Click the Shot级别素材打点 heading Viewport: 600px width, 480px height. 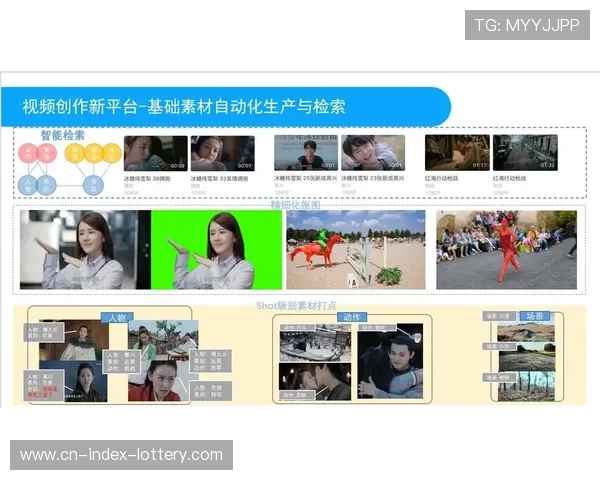296,305
